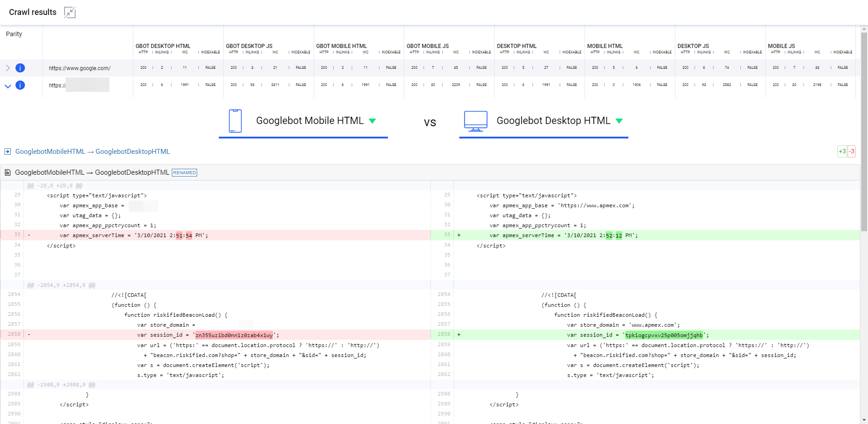The image size is (868, 424).
Task: Click the mobile phone icon
Action: tap(235, 121)
